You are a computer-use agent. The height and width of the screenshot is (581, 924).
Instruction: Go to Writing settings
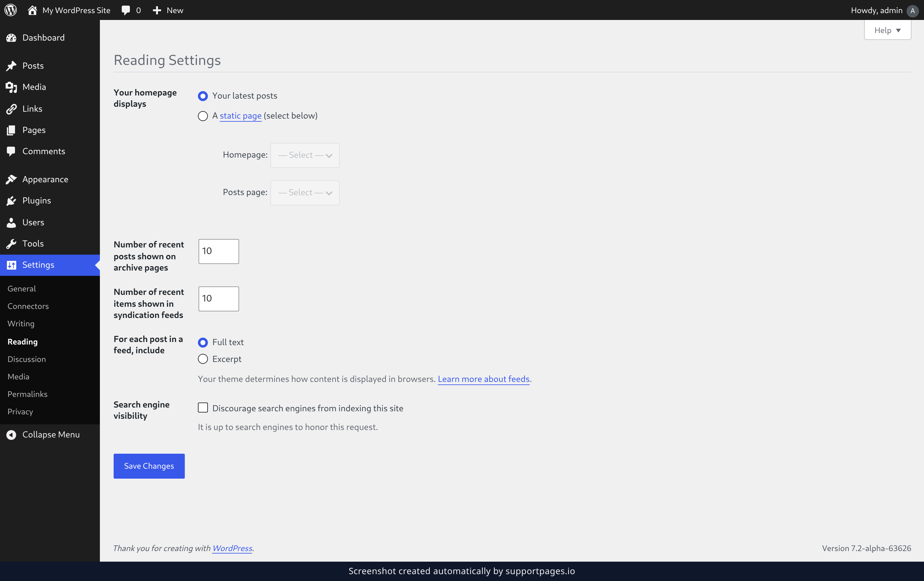click(x=21, y=324)
